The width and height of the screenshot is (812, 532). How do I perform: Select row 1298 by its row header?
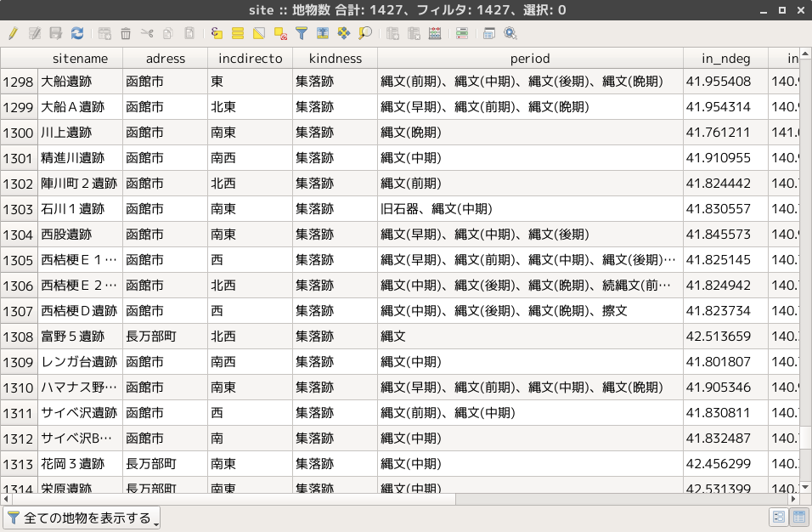(x=19, y=82)
